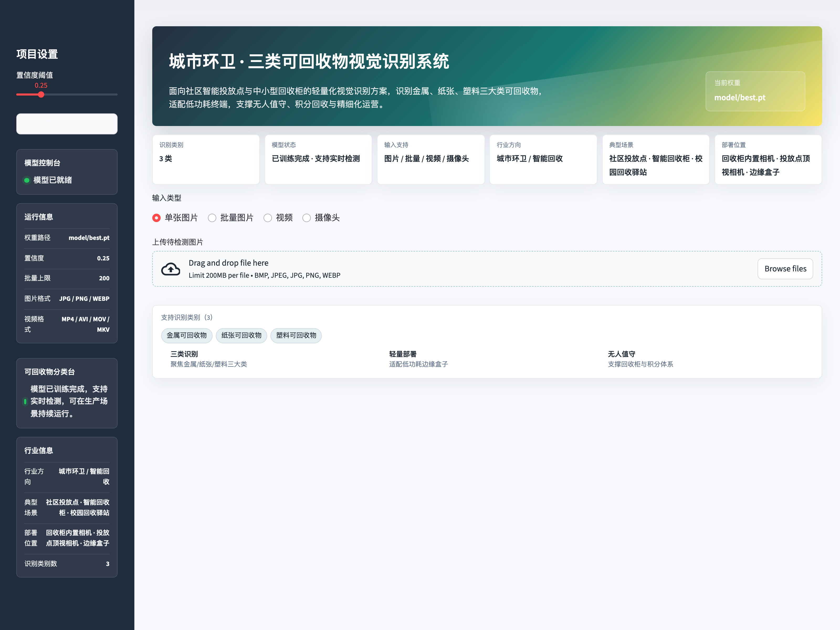
Task: Adjust the 置信度阈值 slider handle
Action: [x=41, y=94]
